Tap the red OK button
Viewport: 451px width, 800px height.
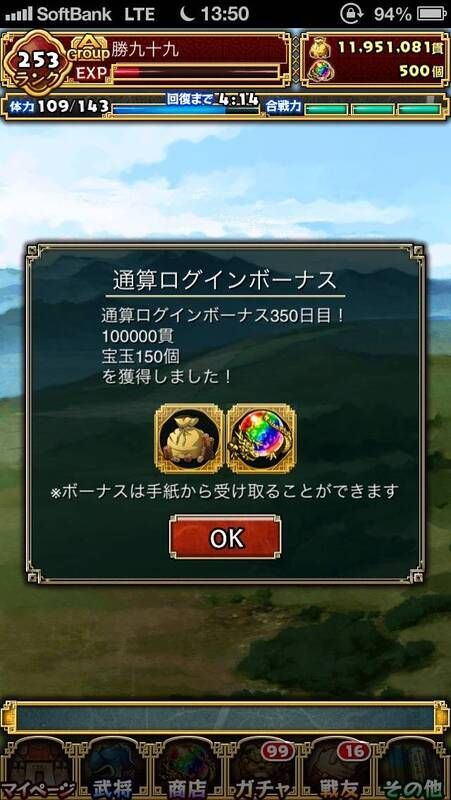[225, 537]
